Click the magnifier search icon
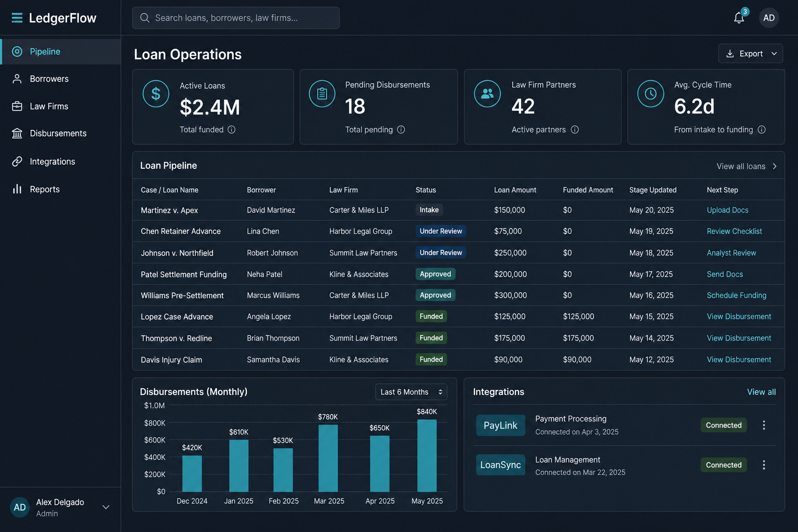Image resolution: width=798 pixels, height=532 pixels. (x=145, y=18)
